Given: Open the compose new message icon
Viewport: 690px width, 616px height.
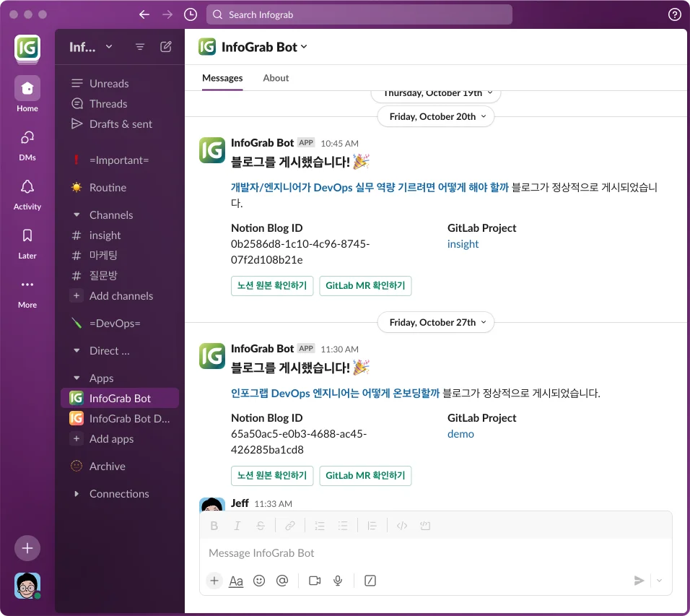Looking at the screenshot, I should point(165,46).
